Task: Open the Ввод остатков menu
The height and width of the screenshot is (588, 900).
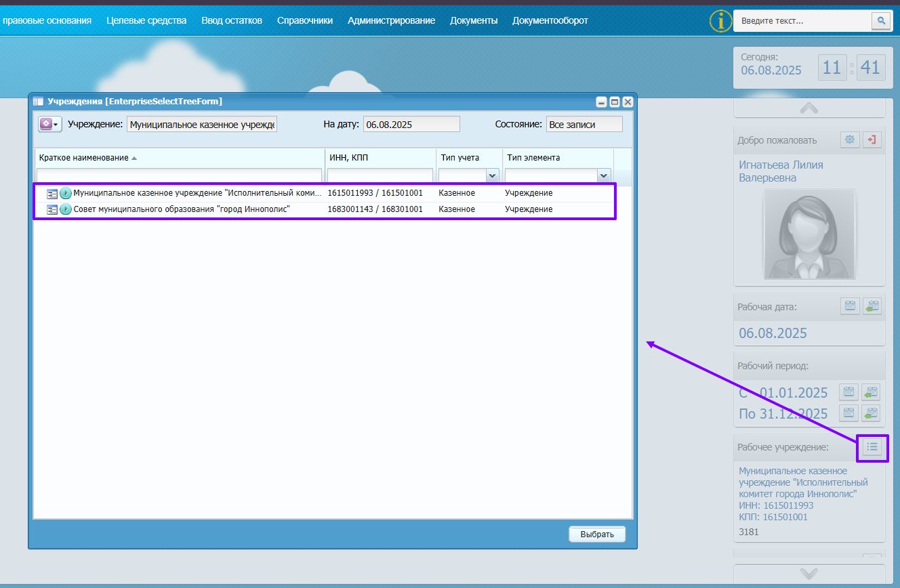Action: (232, 20)
